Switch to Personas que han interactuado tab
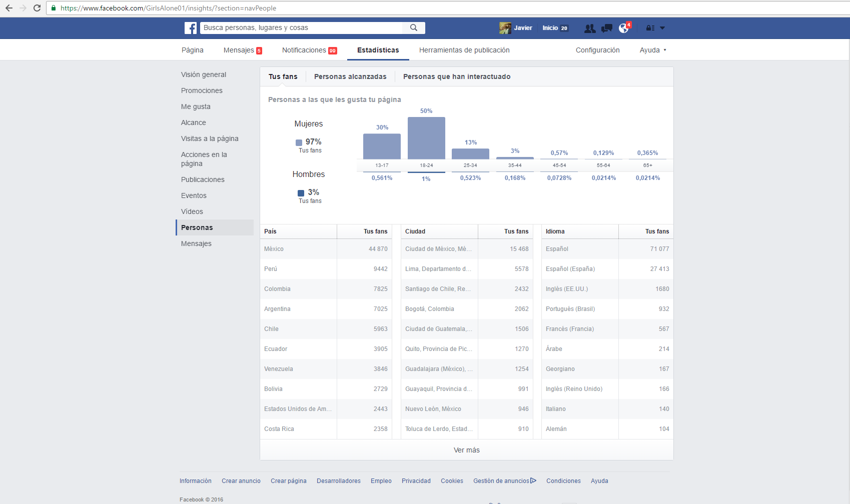This screenshot has width=850, height=504. point(457,76)
